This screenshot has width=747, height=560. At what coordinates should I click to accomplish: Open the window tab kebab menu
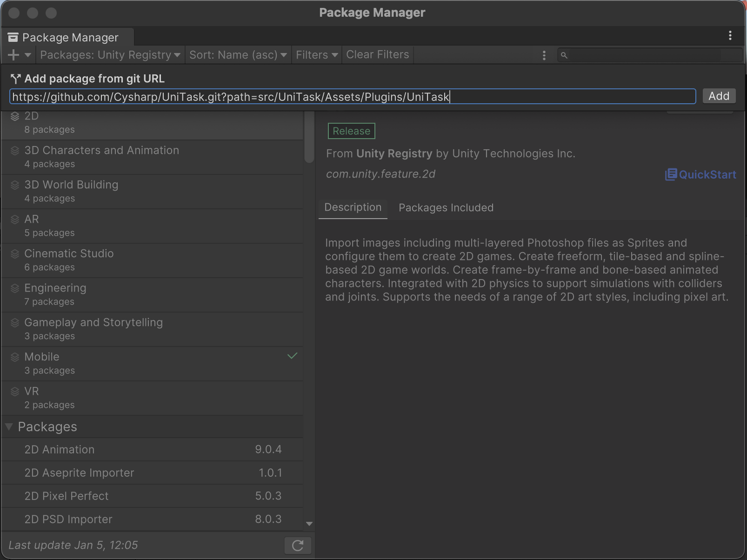tap(730, 35)
